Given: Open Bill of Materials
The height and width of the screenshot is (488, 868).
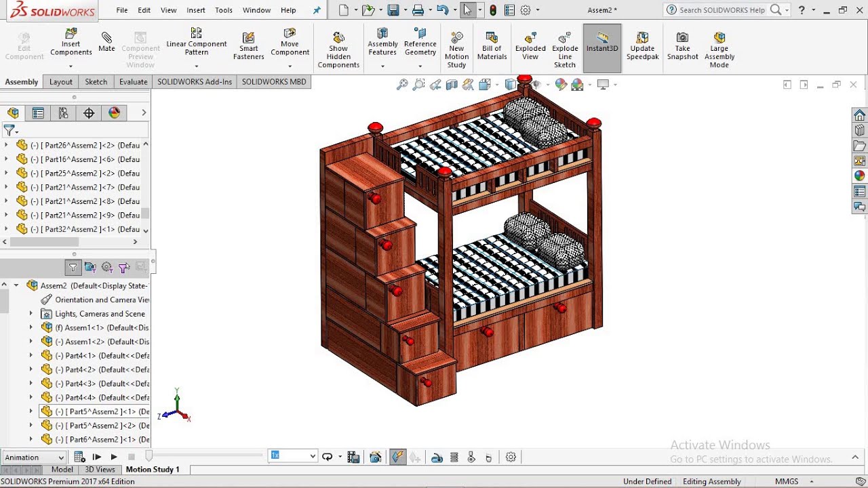Looking at the screenshot, I should pyautogui.click(x=492, y=45).
